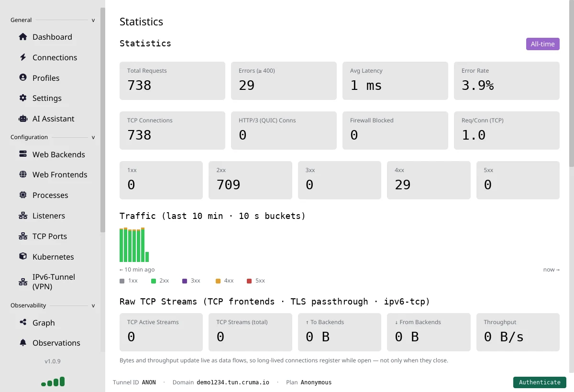Click the Error Rate 3.9% card
Viewport: 574px width, 392px height.
pyautogui.click(x=507, y=81)
